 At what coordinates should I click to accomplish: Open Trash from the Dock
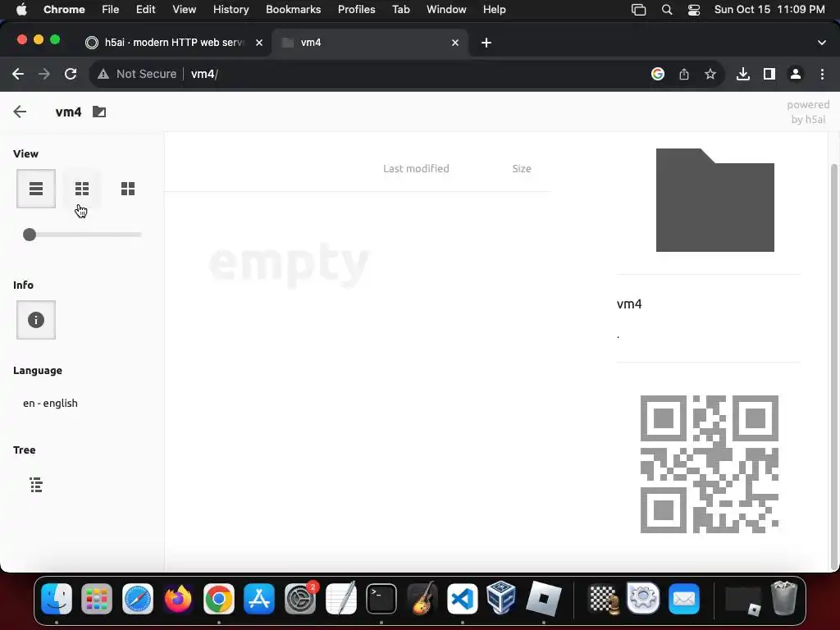click(784, 598)
